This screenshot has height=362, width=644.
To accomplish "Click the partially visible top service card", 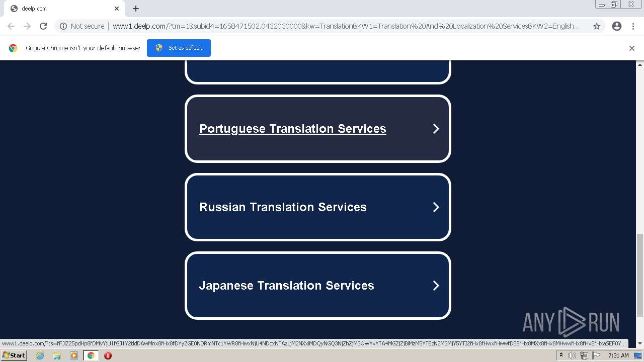I will [318, 71].
